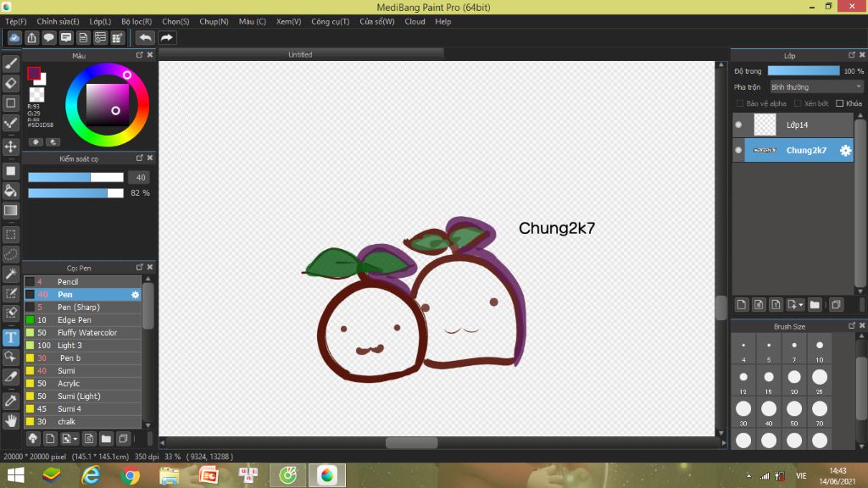Choose the Lasso selection tool

coord(10,254)
